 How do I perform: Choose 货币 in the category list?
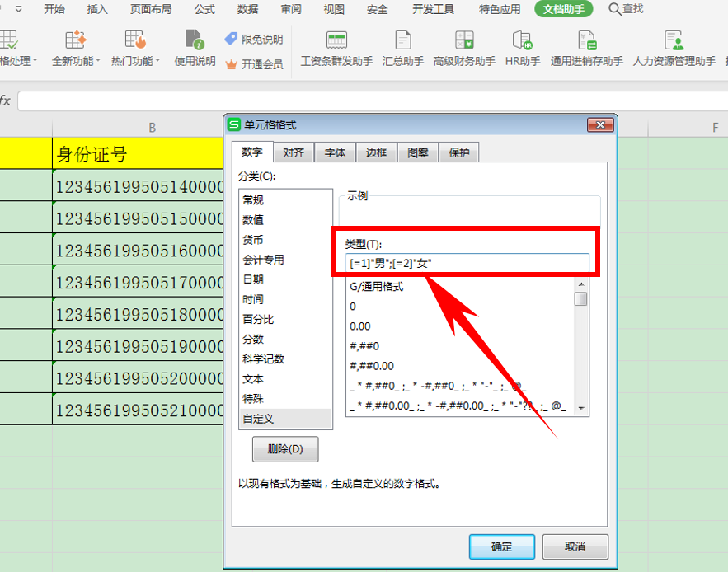285,240
